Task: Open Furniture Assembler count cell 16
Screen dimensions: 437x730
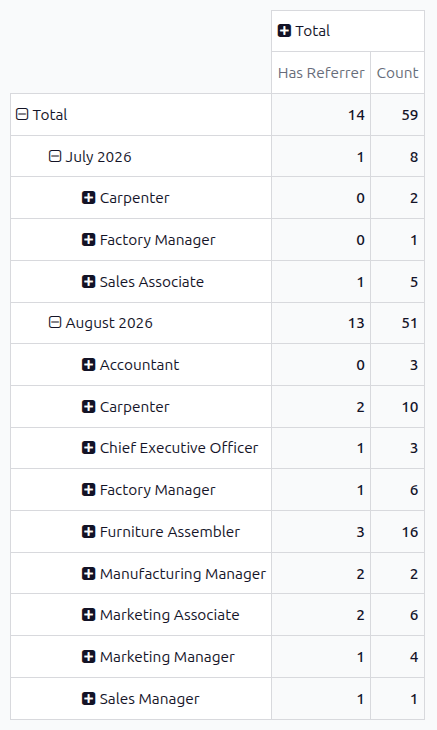Action: (397, 532)
